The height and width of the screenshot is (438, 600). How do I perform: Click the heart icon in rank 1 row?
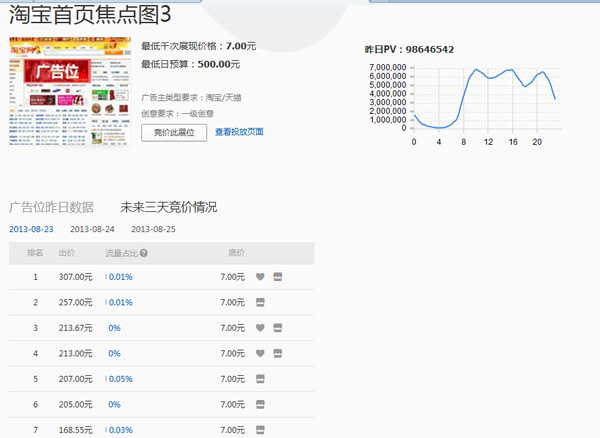(260, 277)
